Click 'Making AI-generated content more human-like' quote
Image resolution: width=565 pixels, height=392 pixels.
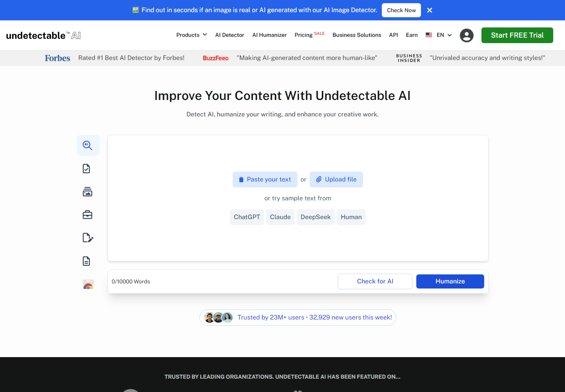[x=307, y=58]
